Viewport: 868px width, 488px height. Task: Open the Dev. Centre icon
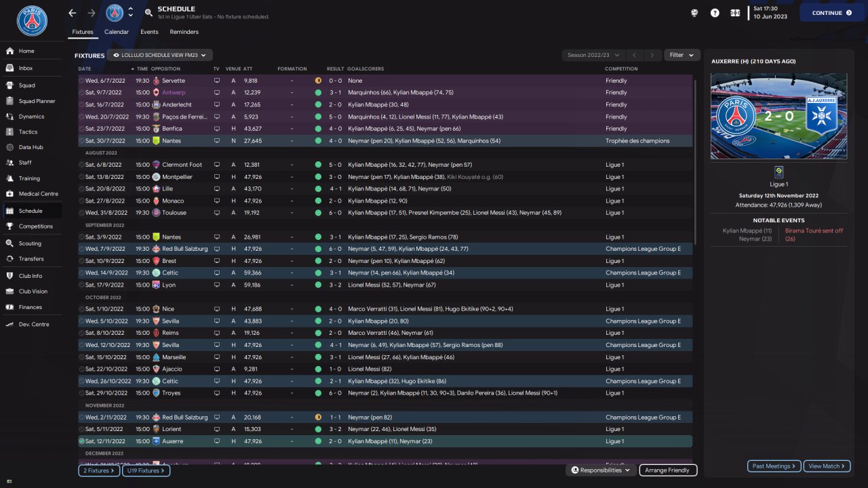tap(9, 324)
